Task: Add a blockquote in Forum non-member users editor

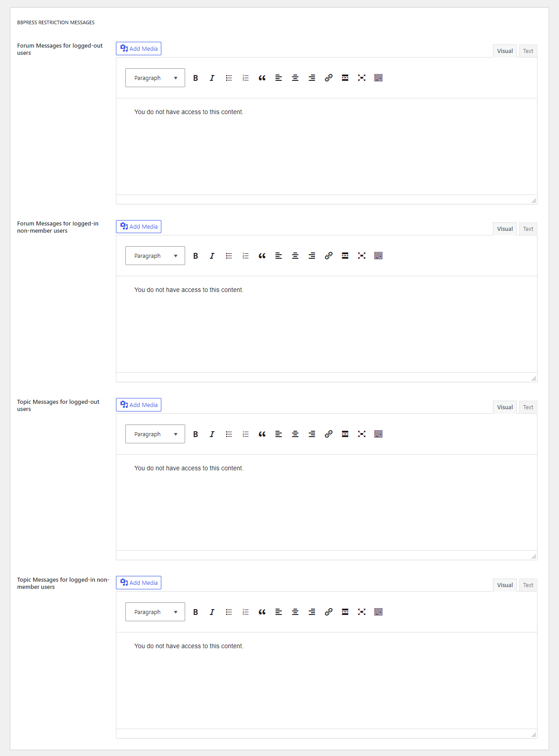Action: (262, 256)
